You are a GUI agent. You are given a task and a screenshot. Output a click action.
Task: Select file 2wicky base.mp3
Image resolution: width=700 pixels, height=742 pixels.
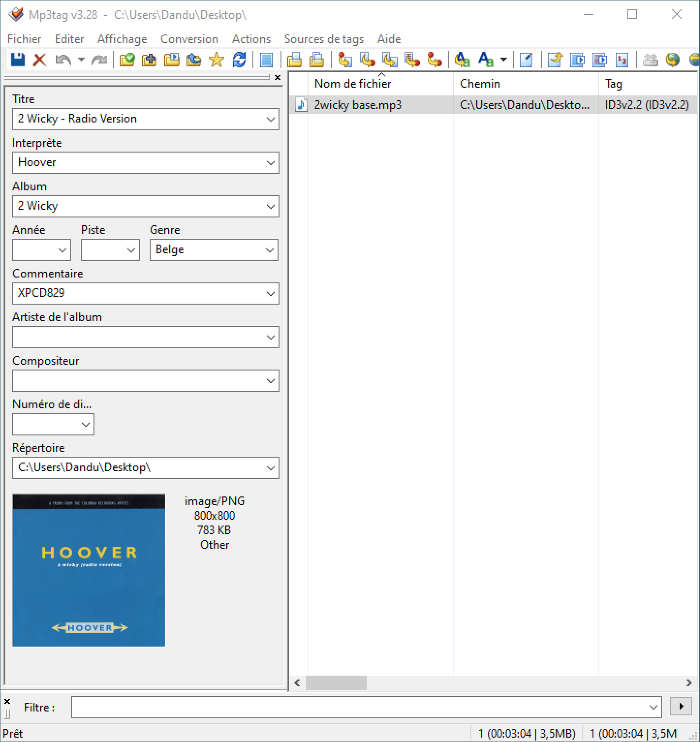tap(358, 105)
